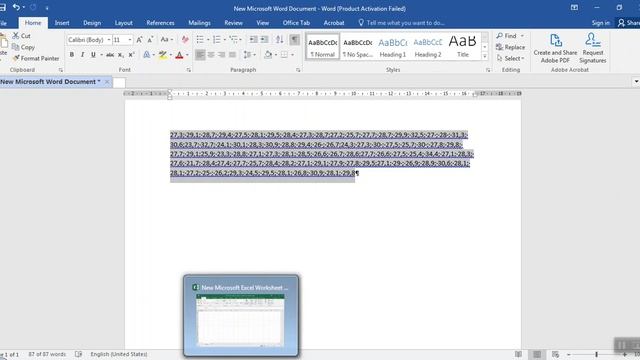Apply the Heading 1 style
The height and width of the screenshot is (360, 640).
[393, 47]
